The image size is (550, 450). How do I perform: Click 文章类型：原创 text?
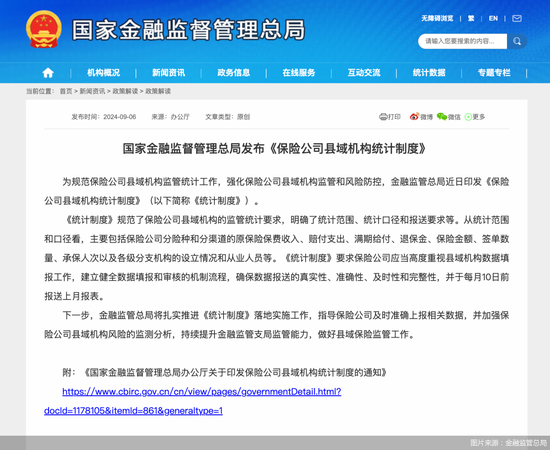[228, 117]
